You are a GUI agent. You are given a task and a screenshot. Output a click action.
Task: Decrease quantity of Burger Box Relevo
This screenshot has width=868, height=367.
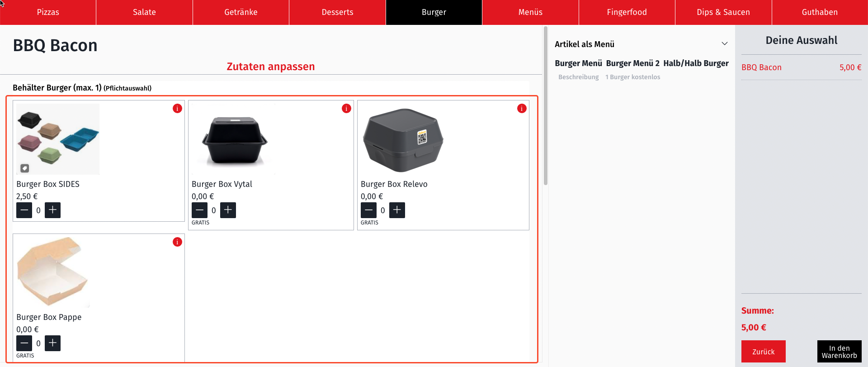coord(368,210)
